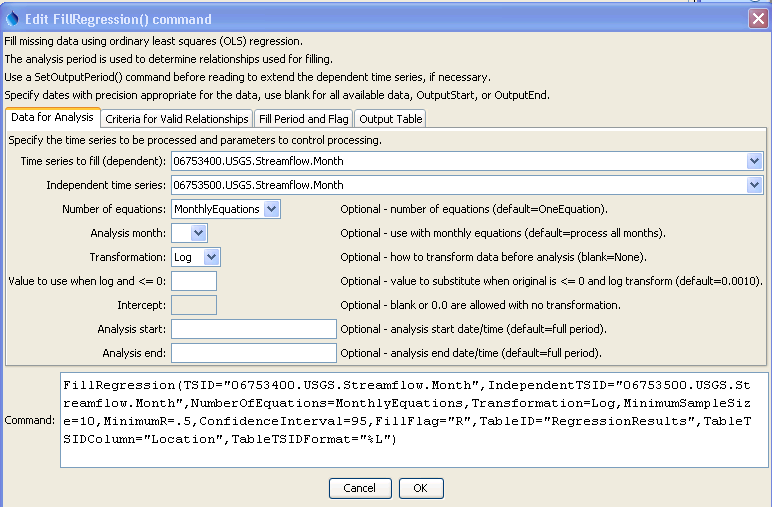Open the Analysis month dropdown

190,233
